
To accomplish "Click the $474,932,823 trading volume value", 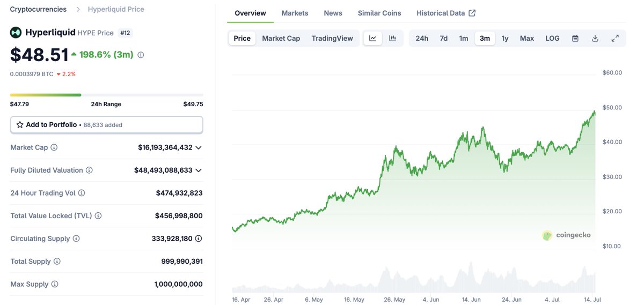I will click(179, 193).
